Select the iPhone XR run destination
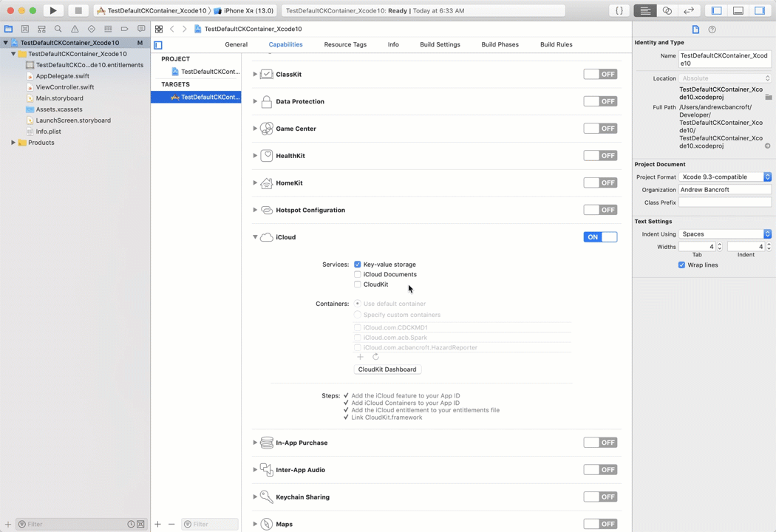The height and width of the screenshot is (532, 776). click(x=244, y=10)
